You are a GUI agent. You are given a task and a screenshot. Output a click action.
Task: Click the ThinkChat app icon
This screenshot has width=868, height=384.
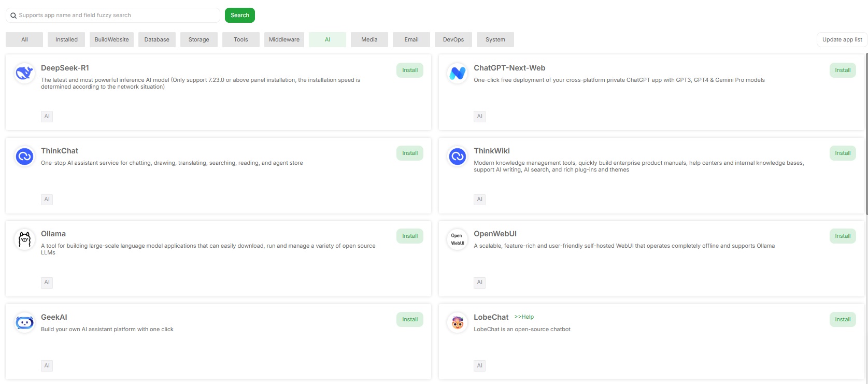[x=24, y=156]
